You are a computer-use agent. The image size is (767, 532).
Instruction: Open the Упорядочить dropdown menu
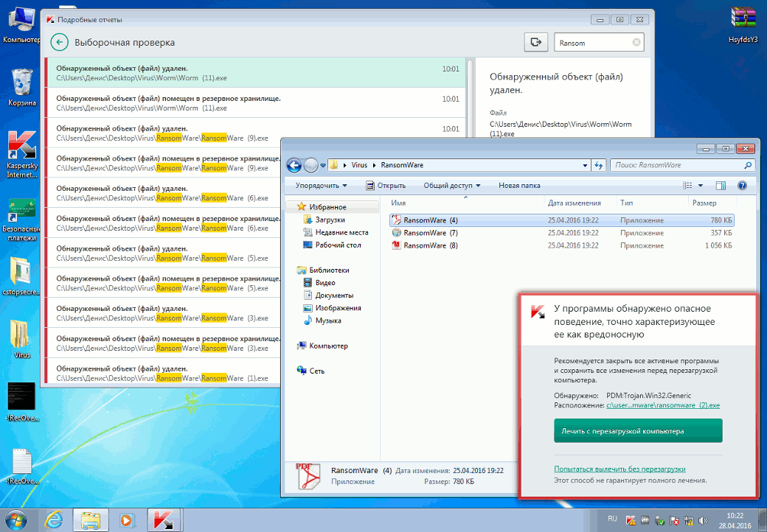321,186
